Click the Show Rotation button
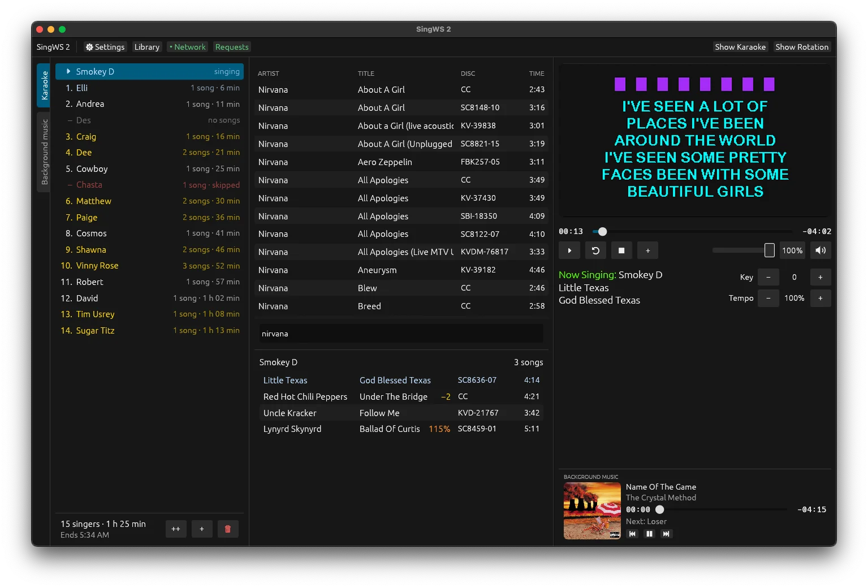The height and width of the screenshot is (588, 868). (x=802, y=47)
